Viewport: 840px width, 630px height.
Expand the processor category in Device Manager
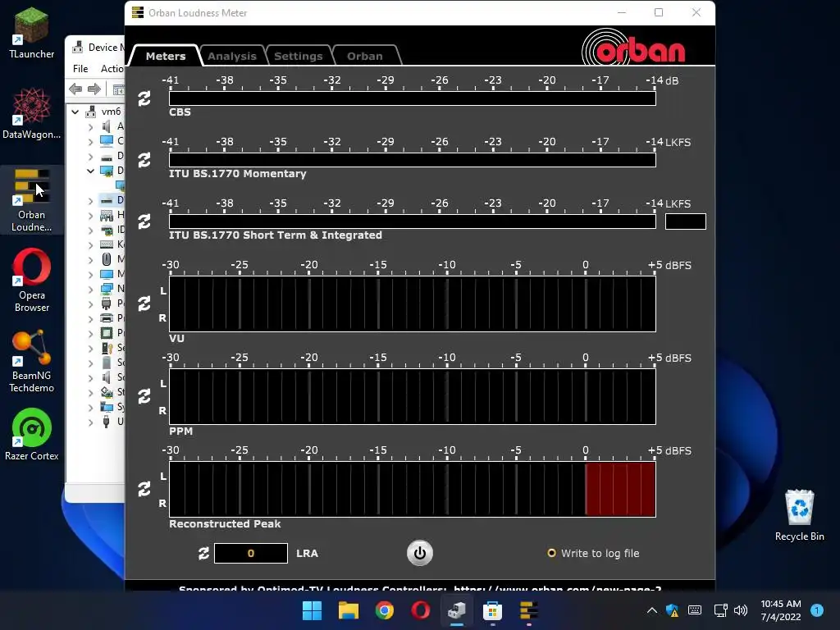[x=90, y=333]
